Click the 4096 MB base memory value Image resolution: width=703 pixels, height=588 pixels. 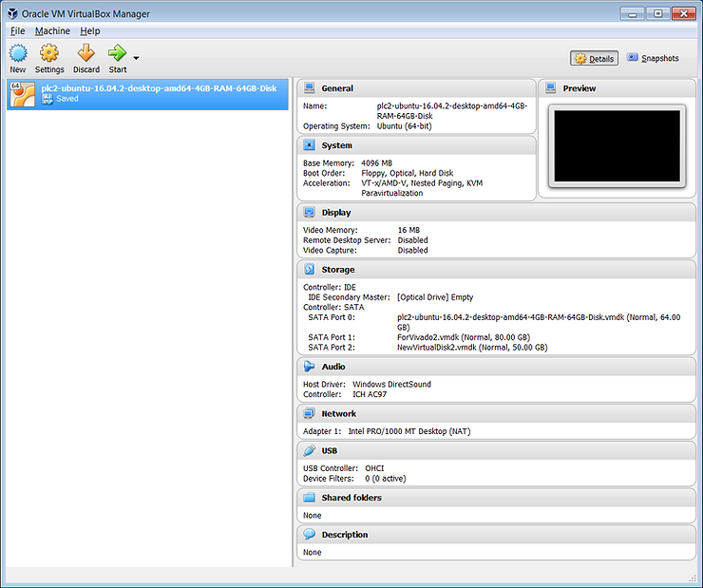(376, 163)
